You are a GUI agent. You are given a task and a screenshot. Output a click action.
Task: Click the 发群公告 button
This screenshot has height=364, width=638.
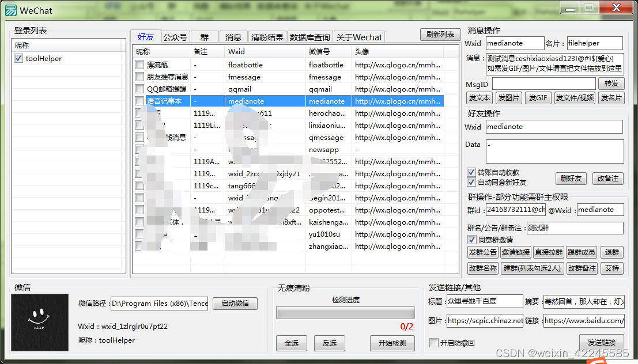482,252
